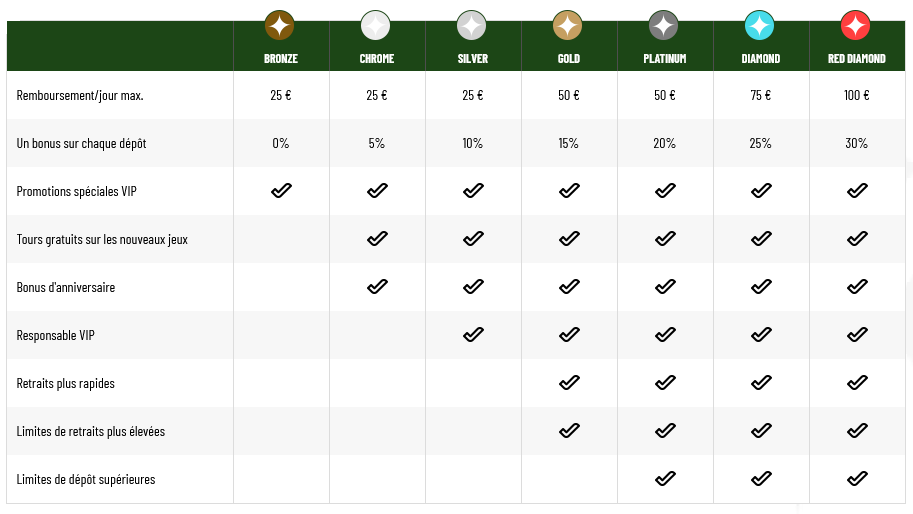Viewport: 913px width, 514px height.
Task: Click the Chrome tier star badge
Action: (376, 26)
